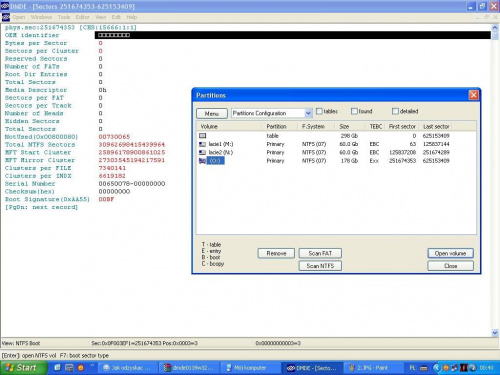Click the first quick launch icon after Start
The width and height of the screenshot is (500, 375).
58,367
